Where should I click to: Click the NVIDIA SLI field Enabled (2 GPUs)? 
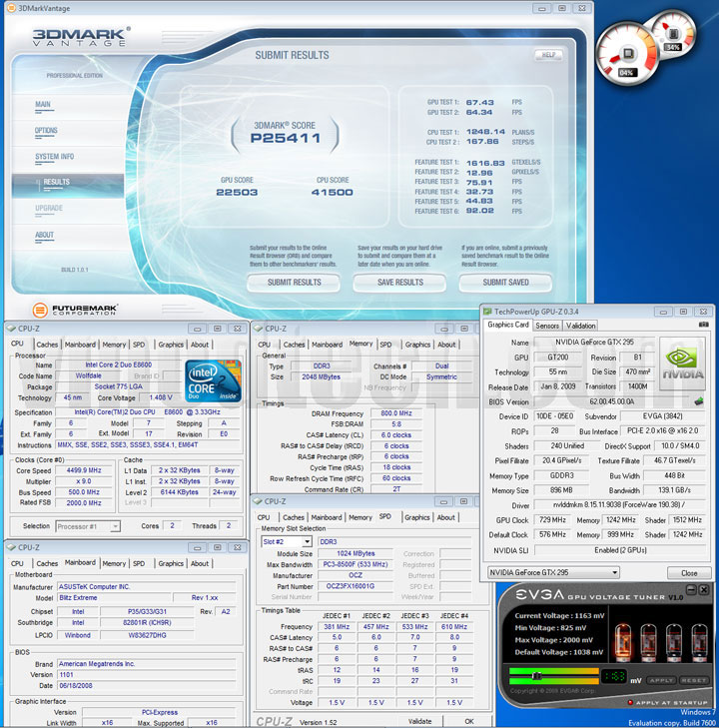tap(620, 550)
